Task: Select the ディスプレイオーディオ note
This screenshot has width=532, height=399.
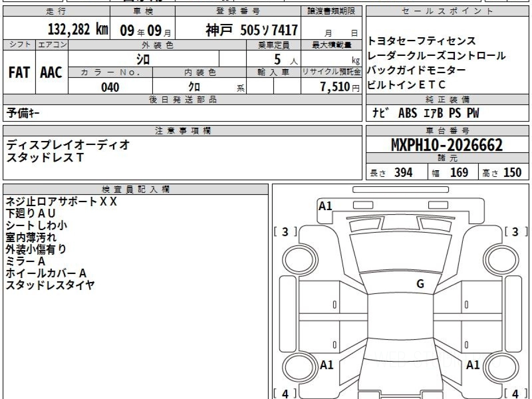Action: (68, 145)
